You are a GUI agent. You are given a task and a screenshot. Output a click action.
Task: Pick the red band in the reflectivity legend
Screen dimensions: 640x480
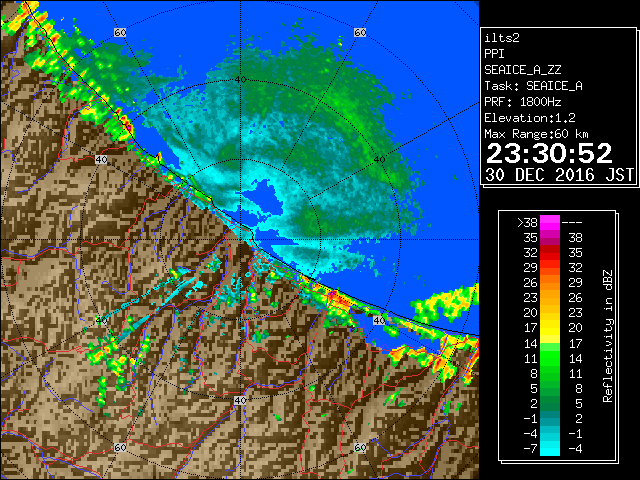pos(550,253)
